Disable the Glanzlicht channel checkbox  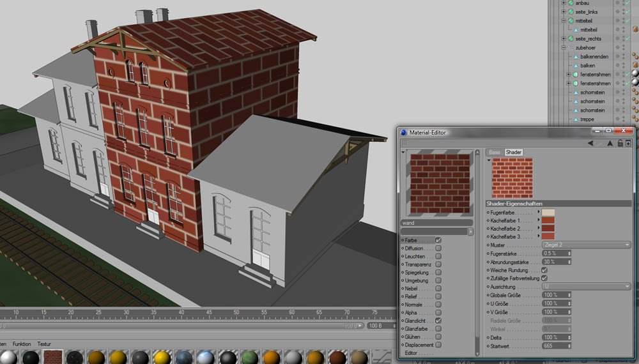click(x=438, y=321)
